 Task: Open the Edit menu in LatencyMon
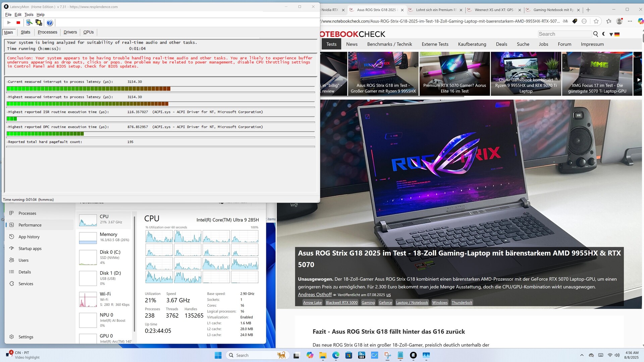pos(18,14)
